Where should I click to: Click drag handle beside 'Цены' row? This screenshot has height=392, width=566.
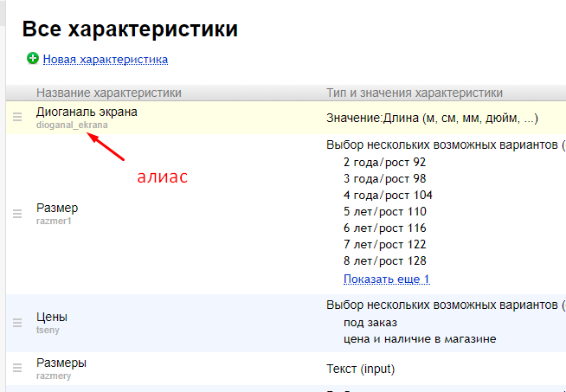point(17,323)
